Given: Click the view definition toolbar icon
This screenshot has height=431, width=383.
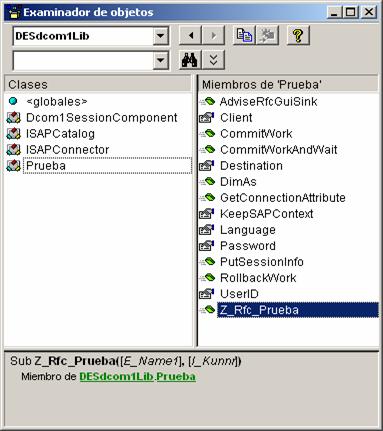Looking at the screenshot, I should coord(267,35).
